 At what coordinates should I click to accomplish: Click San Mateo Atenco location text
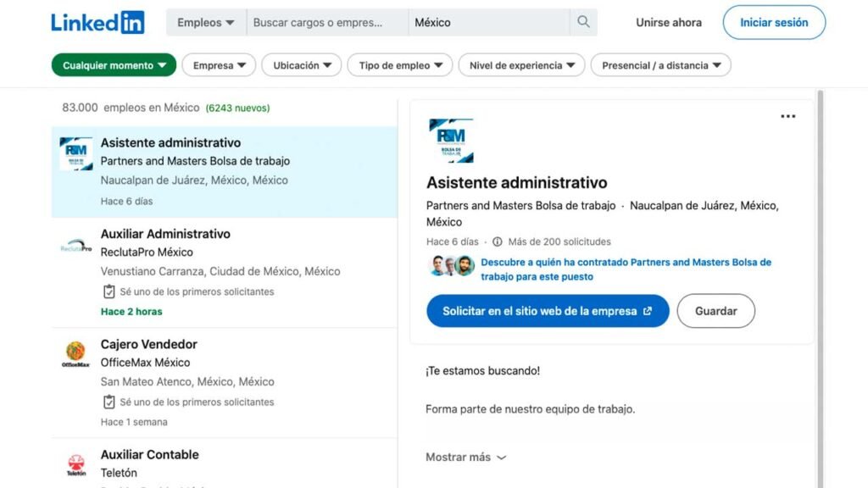coord(187,382)
